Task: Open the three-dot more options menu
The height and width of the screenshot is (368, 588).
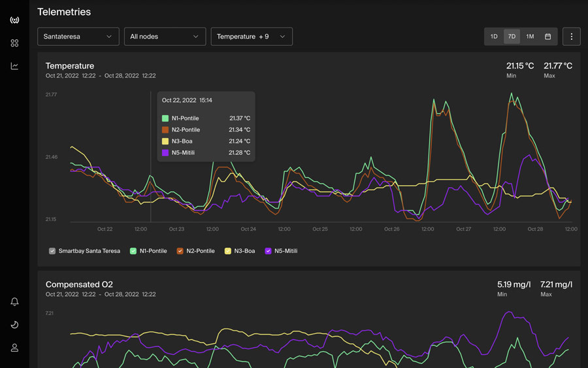Action: point(571,37)
